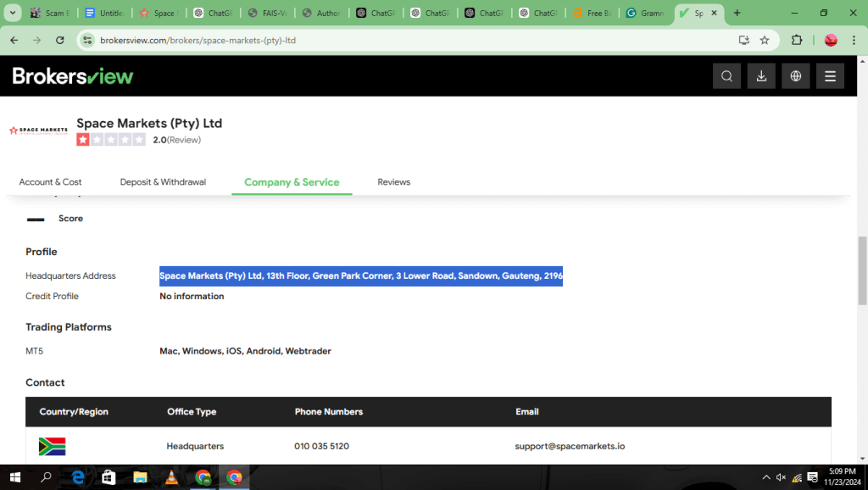Switch to the Account & Cost tab
The width and height of the screenshot is (868, 490).
(x=50, y=181)
